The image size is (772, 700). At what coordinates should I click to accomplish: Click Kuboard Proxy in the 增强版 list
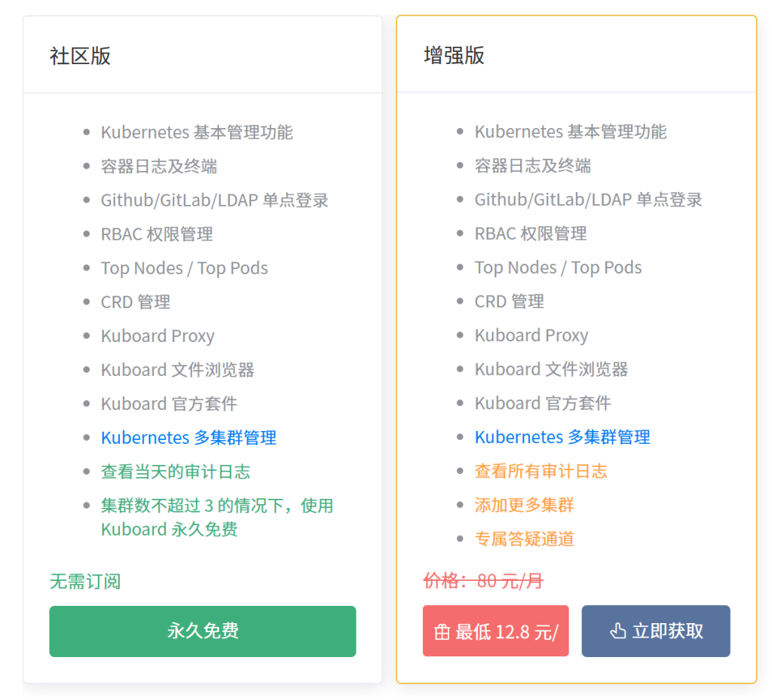pyautogui.click(x=532, y=335)
